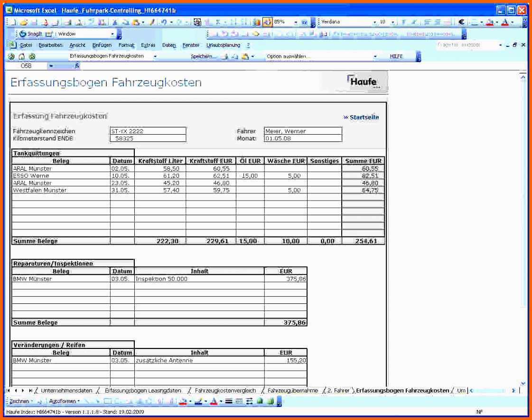Switch to the Erfassungsbogen Leasingdaten sheet tab
Viewport: 532px width, 420px height.
(143, 391)
